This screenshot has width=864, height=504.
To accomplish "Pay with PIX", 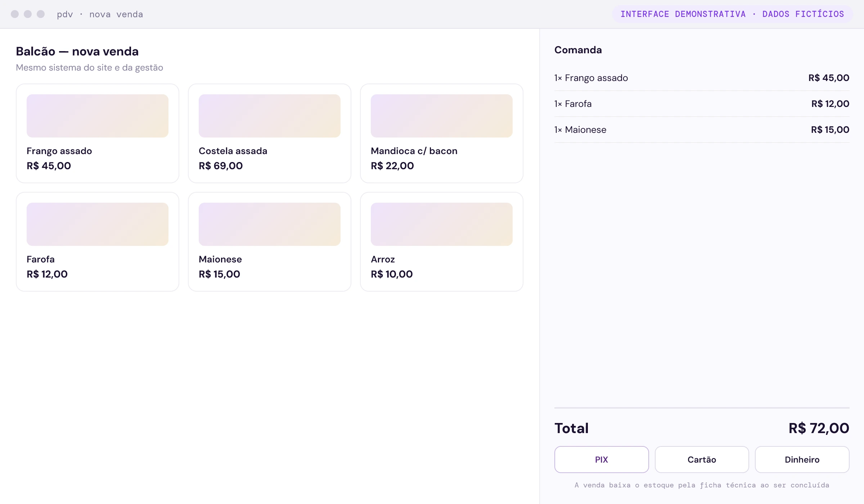I will click(x=602, y=459).
